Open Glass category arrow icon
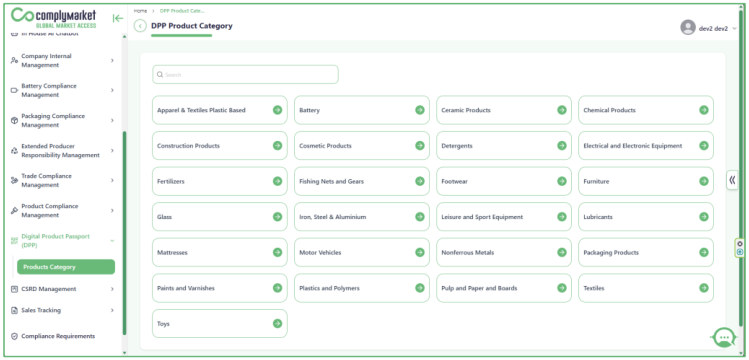749x360 pixels. coord(278,217)
